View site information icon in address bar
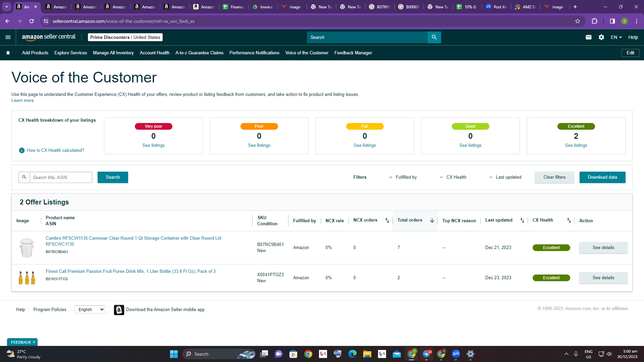The image size is (644, 362). 46,21
